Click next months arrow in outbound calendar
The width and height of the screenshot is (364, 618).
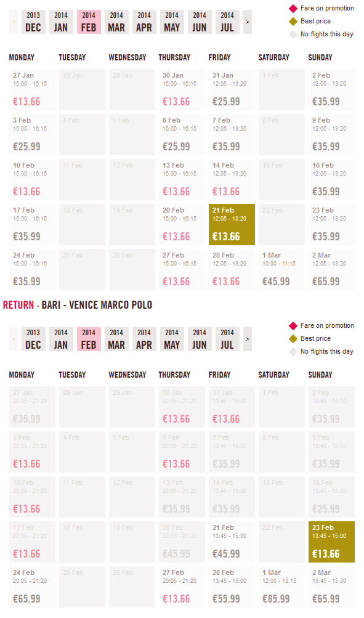[x=248, y=22]
